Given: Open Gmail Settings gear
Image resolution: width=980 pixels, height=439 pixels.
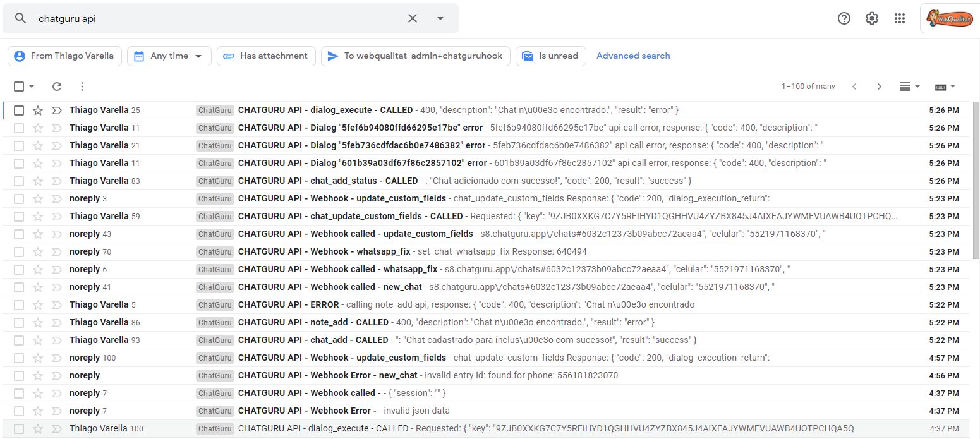Looking at the screenshot, I should [872, 18].
